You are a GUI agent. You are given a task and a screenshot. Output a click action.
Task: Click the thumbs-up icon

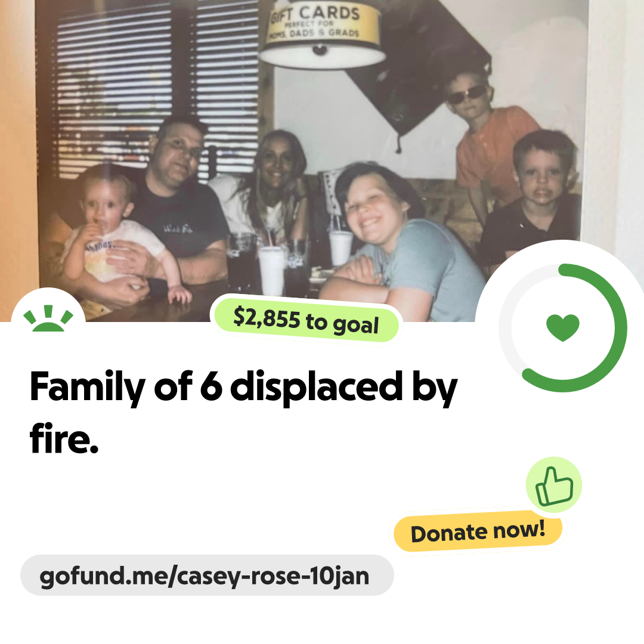click(x=554, y=485)
